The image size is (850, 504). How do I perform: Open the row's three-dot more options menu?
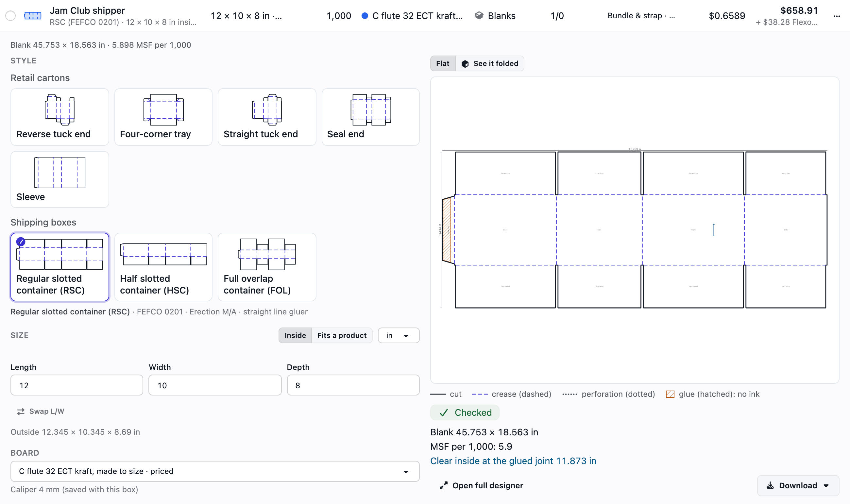[x=837, y=16]
